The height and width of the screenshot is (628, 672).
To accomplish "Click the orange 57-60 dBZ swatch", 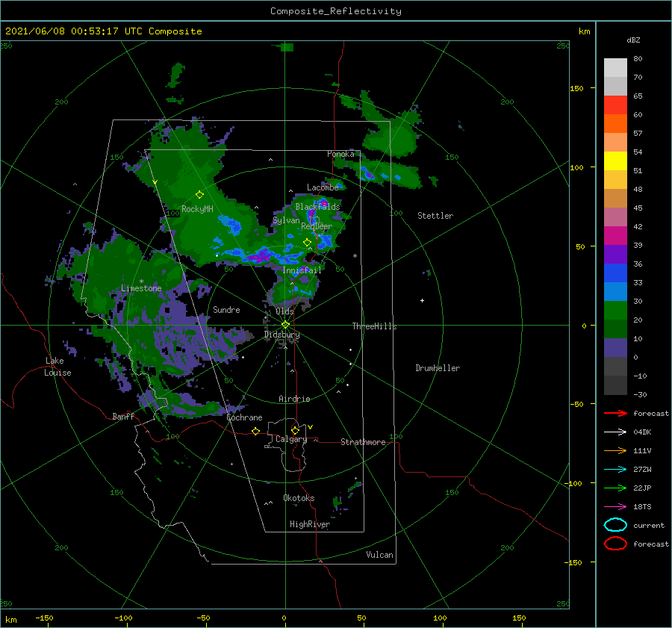I will 615,123.
